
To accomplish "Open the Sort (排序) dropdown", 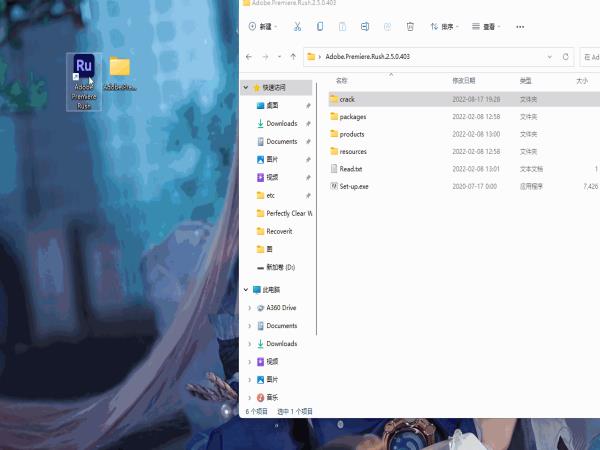I will click(444, 26).
